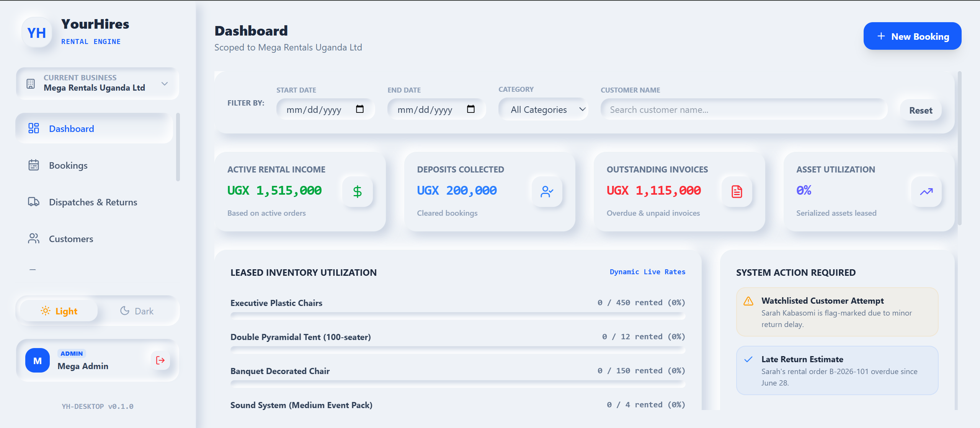Open Watchlisted Customer Attempt alert
980x428 pixels.
837,312
